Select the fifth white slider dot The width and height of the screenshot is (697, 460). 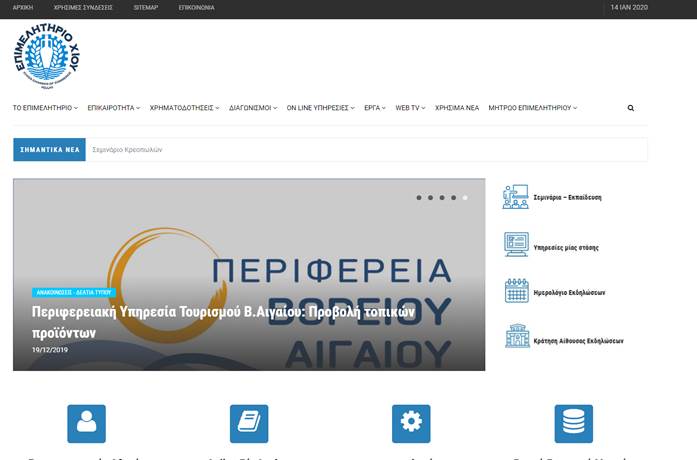tap(465, 198)
